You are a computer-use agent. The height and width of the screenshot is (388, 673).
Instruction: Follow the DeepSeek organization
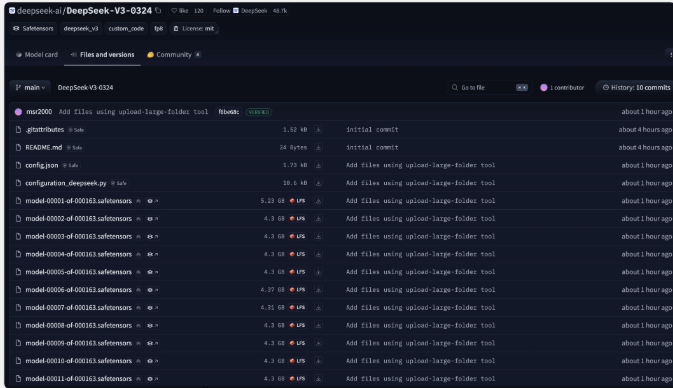click(x=221, y=11)
